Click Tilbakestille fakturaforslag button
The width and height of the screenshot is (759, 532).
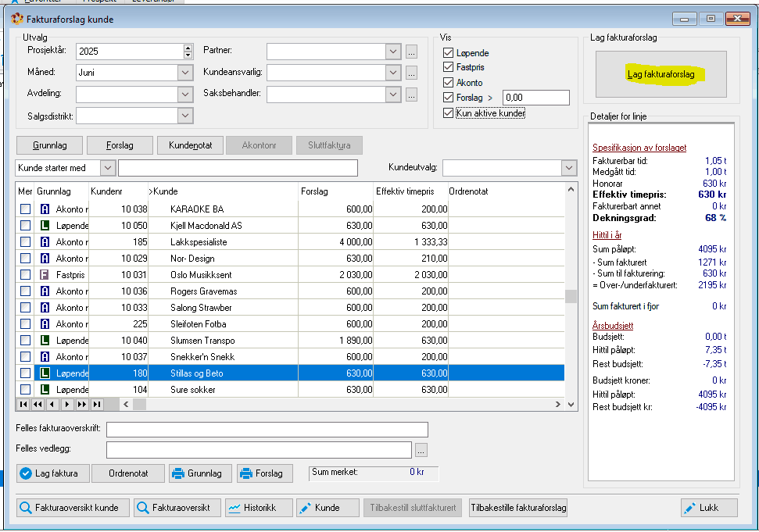click(x=518, y=508)
